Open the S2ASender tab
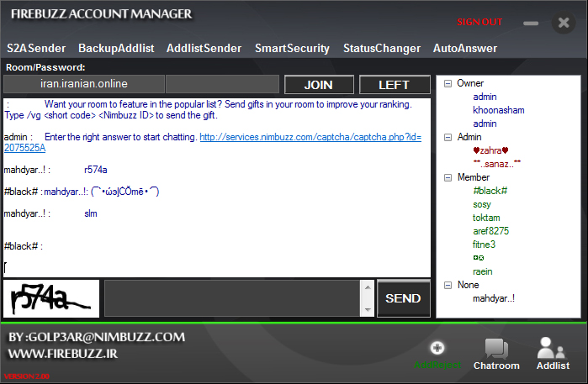The height and width of the screenshot is (384, 588). tap(36, 49)
